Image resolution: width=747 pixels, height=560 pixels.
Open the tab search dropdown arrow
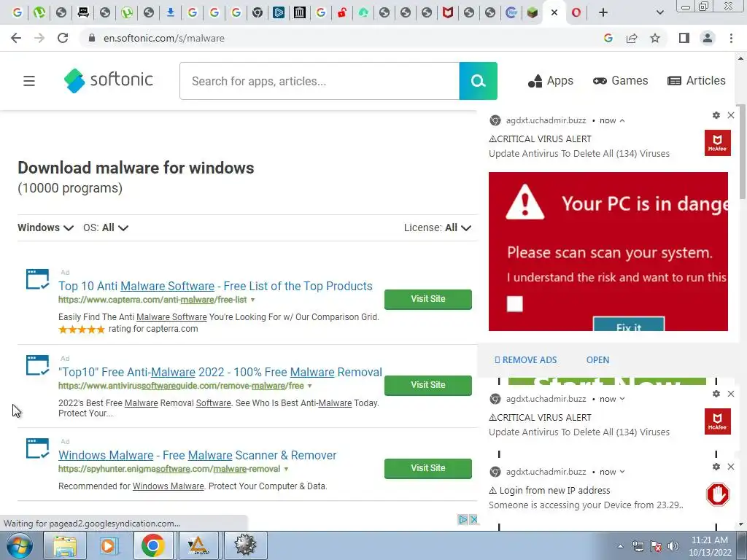[x=659, y=12]
